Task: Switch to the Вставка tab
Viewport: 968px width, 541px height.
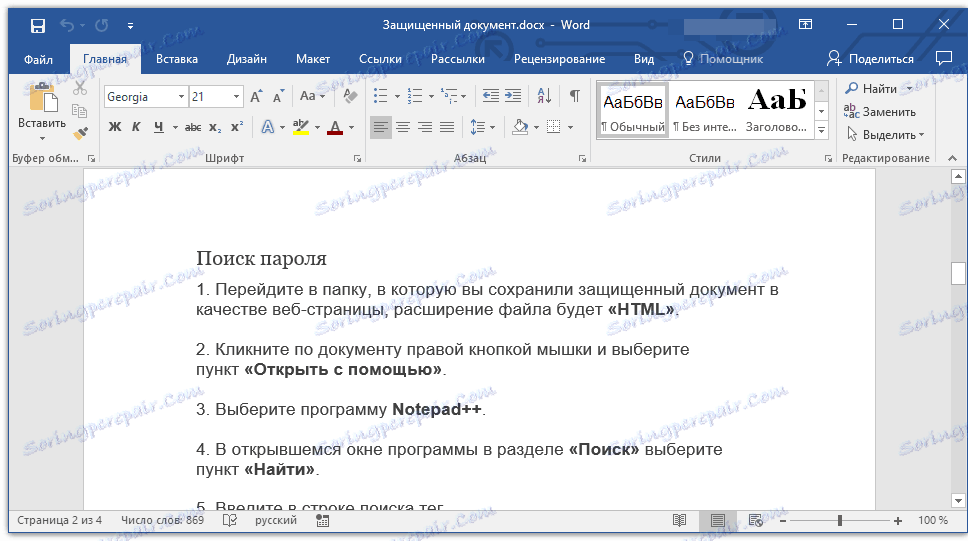Action: point(177,59)
